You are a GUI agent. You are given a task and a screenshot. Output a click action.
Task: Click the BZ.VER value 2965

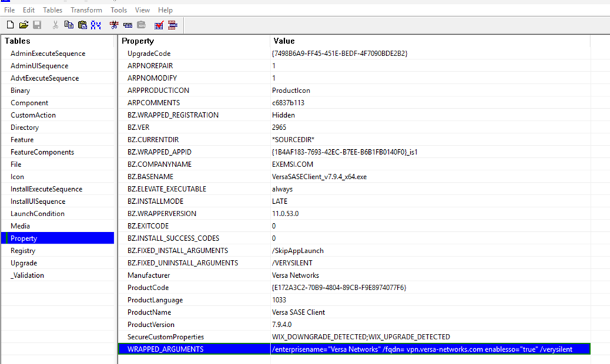(x=279, y=127)
